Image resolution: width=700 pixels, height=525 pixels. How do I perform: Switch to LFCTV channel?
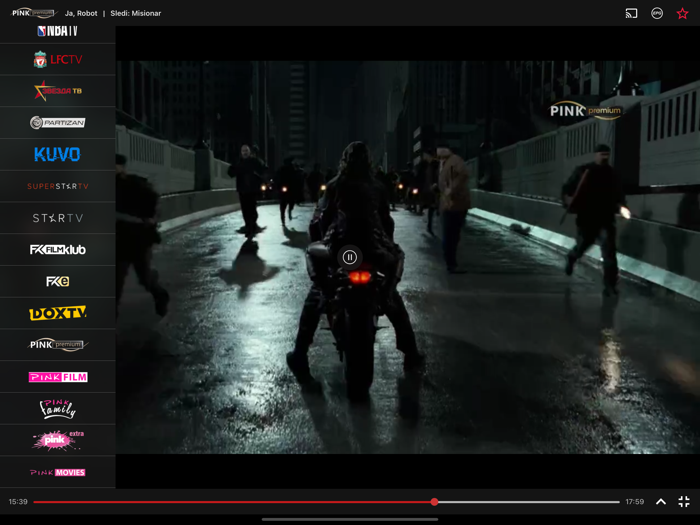pyautogui.click(x=58, y=59)
